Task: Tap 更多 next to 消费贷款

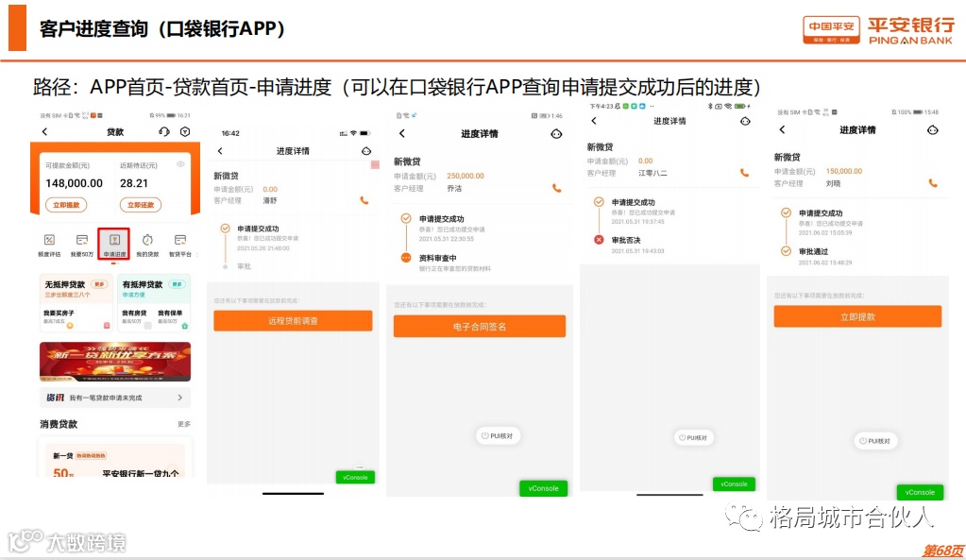Action: [183, 424]
